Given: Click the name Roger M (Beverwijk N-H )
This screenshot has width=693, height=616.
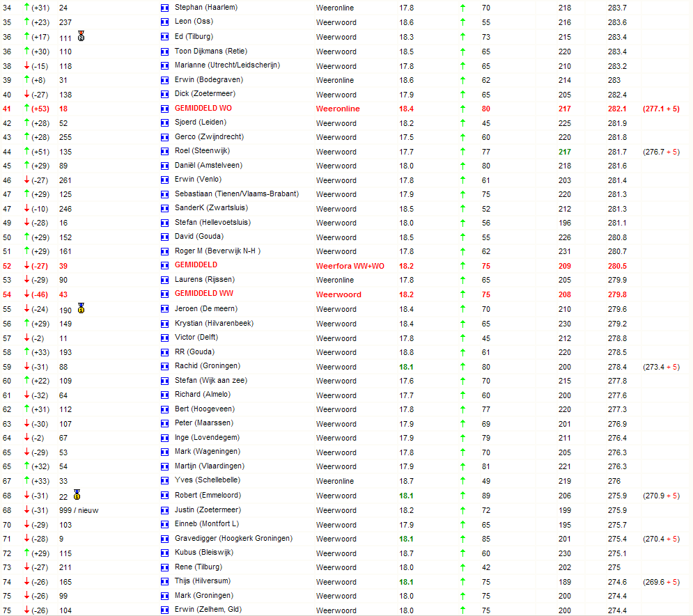Looking at the screenshot, I should click(217, 251).
